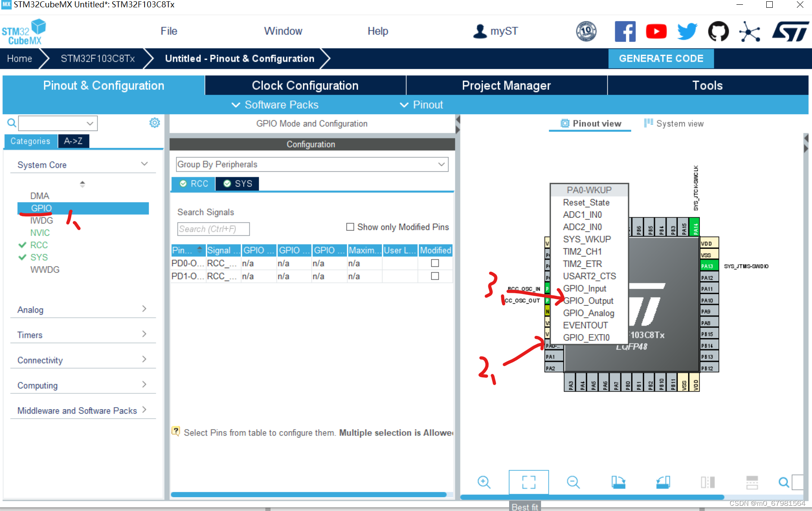
Task: Select pin PB15 on the chip
Action: [x=709, y=334]
